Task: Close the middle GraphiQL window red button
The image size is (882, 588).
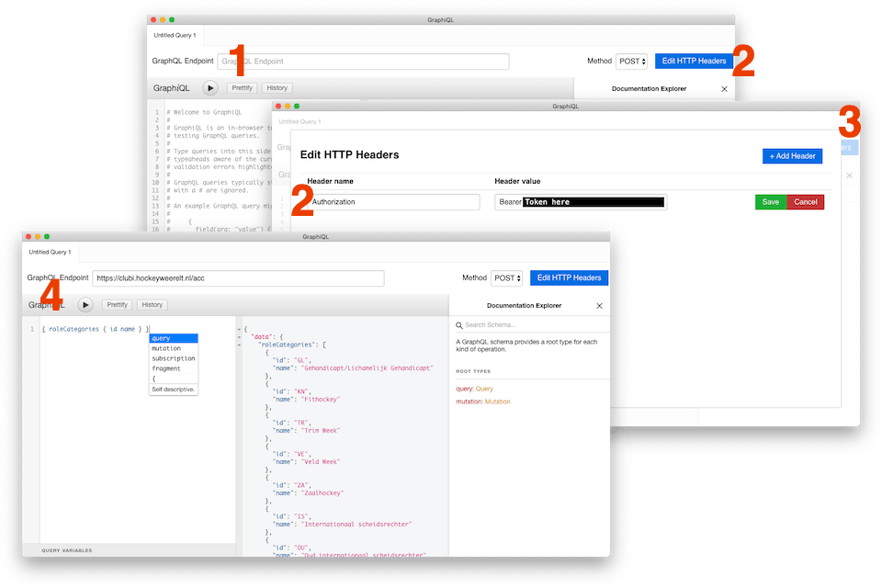Action: click(278, 107)
